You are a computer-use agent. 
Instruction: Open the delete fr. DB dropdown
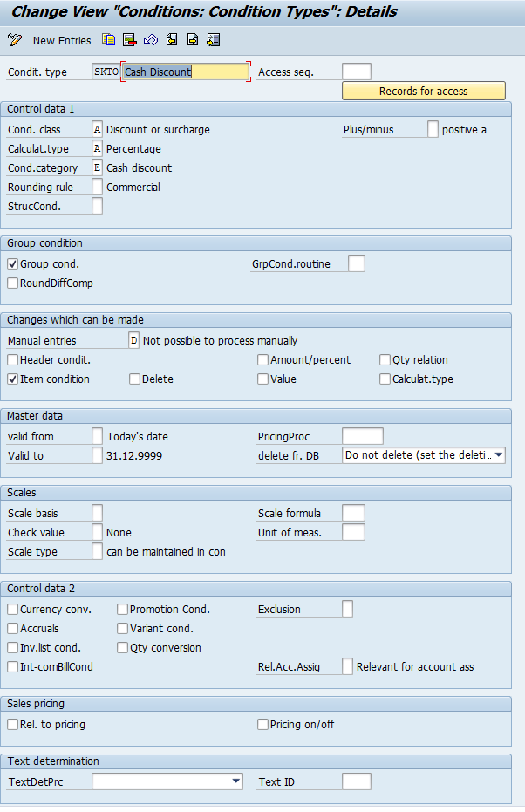coord(498,455)
